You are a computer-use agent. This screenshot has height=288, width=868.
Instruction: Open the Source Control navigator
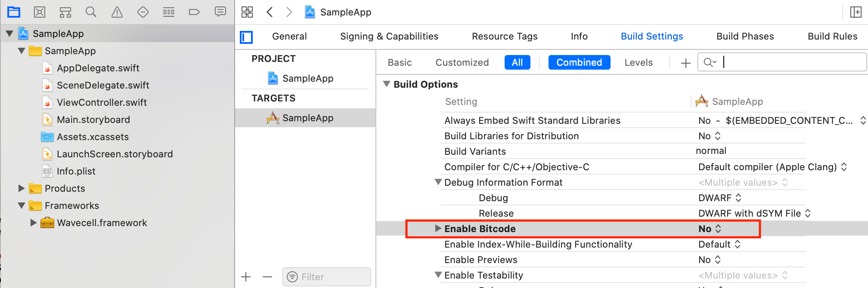pos(40,12)
